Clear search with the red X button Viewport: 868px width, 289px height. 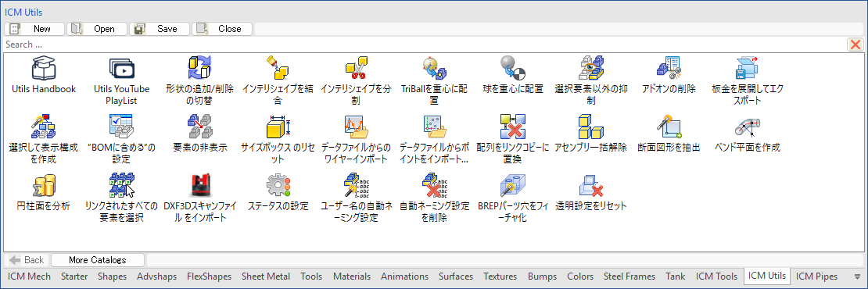click(x=855, y=45)
